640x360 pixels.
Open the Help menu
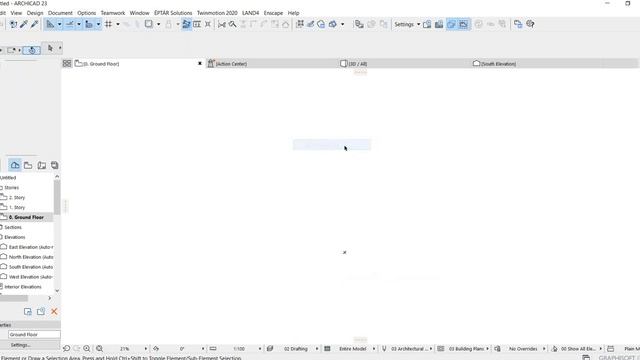tap(293, 13)
